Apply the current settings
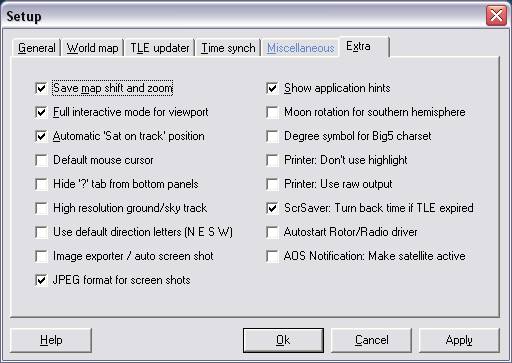This screenshot has height=363, width=512. (x=459, y=340)
